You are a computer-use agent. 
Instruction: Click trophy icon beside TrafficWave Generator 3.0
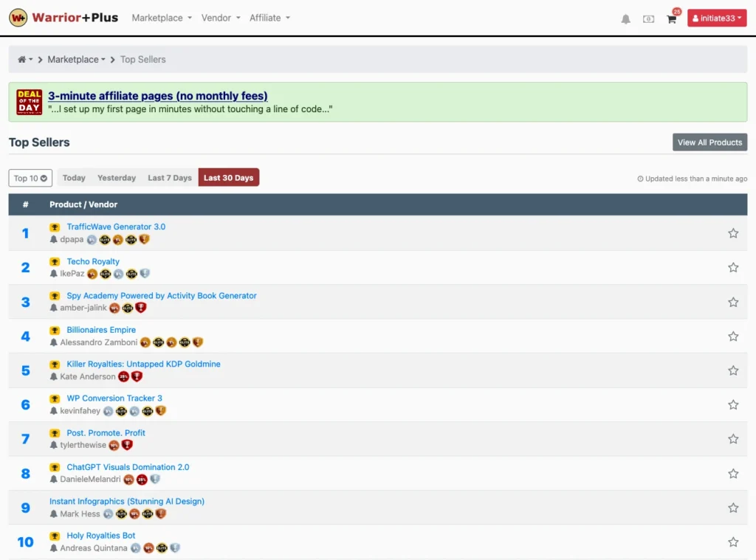pyautogui.click(x=55, y=227)
